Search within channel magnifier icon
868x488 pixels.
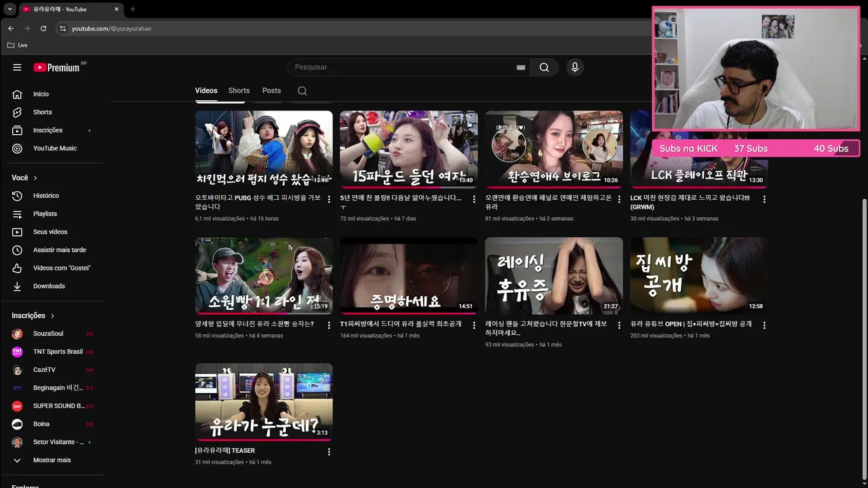(x=302, y=91)
